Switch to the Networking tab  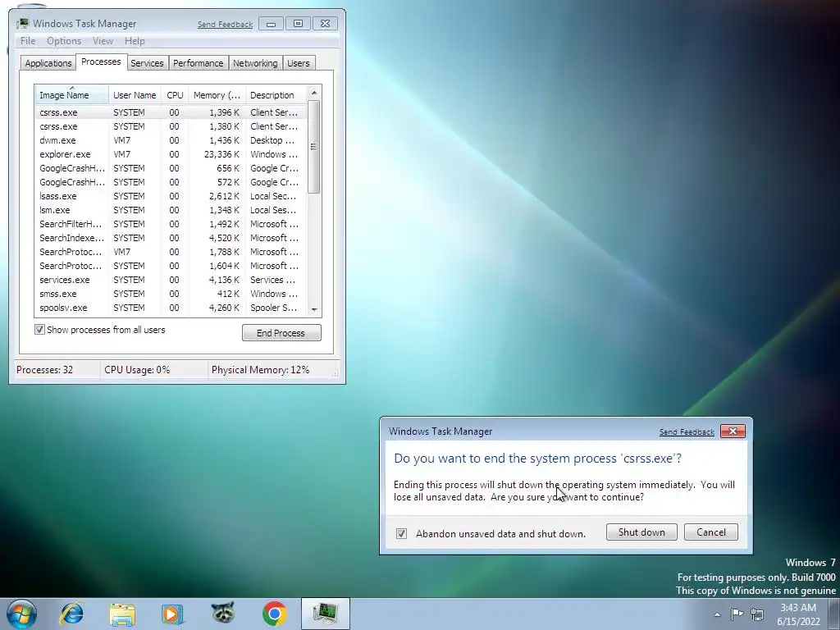click(x=255, y=63)
